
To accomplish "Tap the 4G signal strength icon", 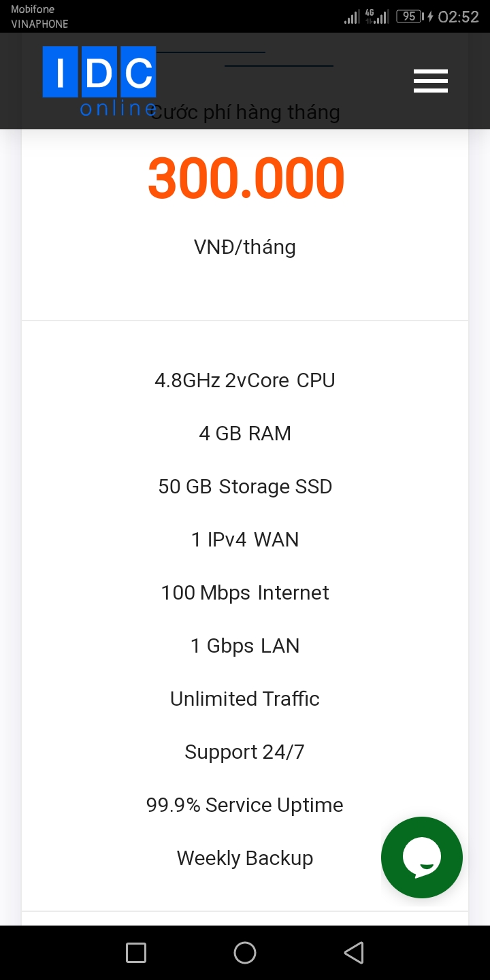I will pyautogui.click(x=376, y=16).
